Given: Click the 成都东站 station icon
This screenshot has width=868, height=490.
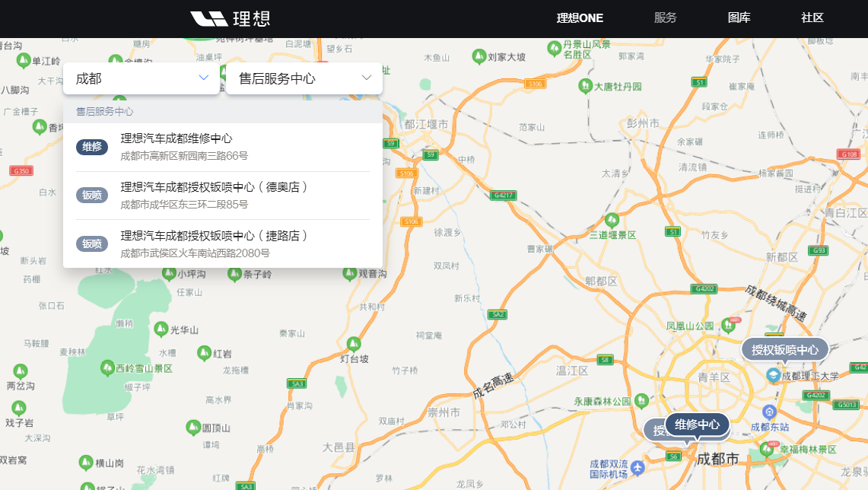Looking at the screenshot, I should pyautogui.click(x=769, y=412).
